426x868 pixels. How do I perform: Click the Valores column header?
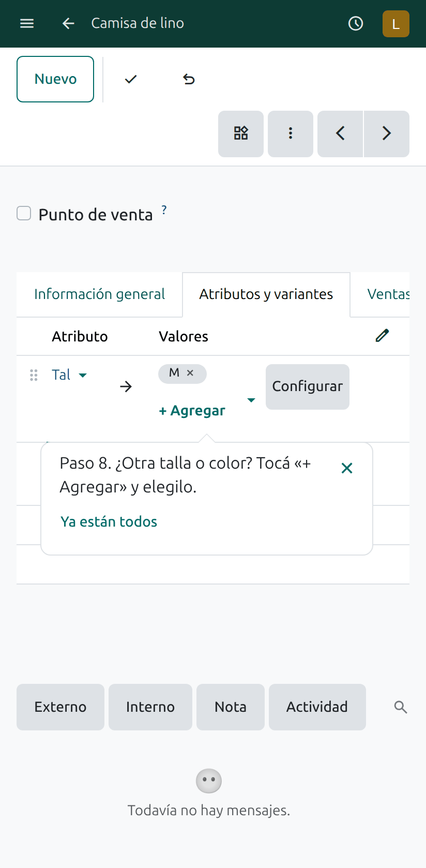[x=184, y=336]
